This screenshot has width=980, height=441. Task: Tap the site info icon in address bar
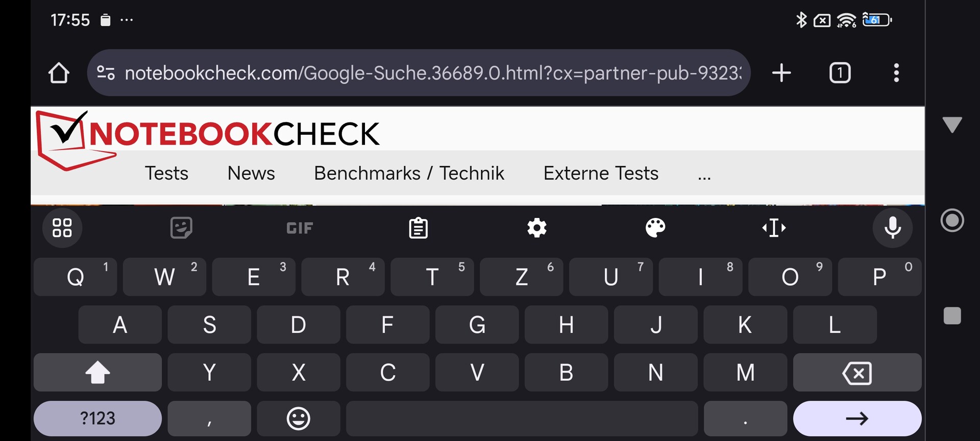106,73
